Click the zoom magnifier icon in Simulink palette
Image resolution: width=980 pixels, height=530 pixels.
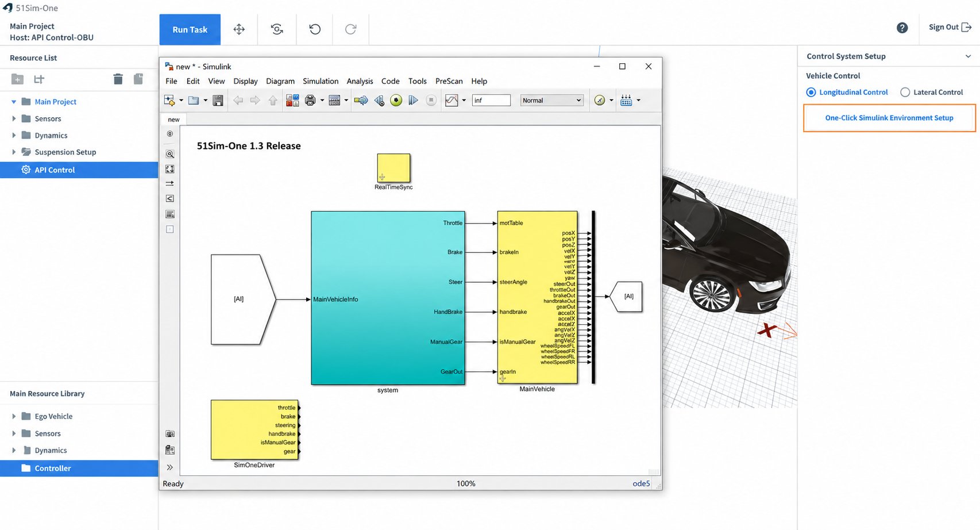170,154
